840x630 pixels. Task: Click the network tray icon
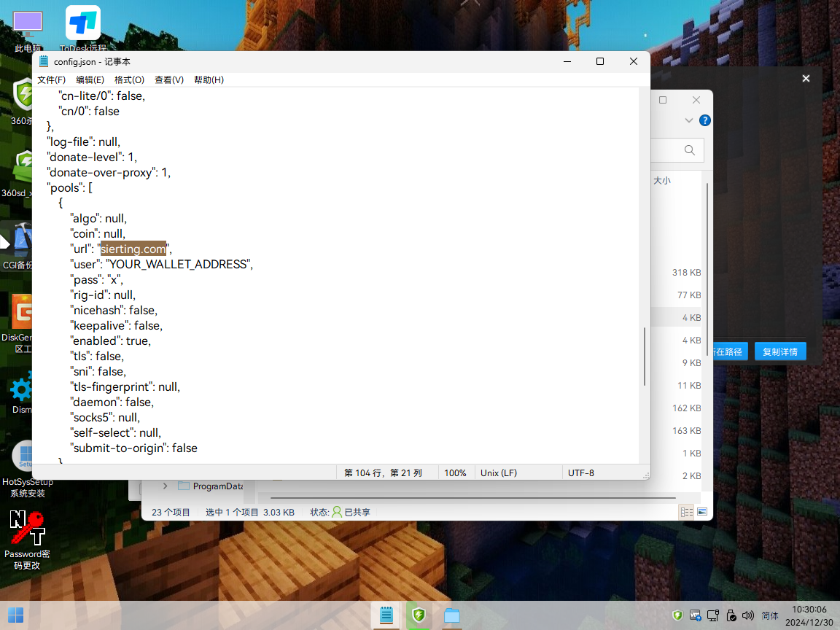[713, 615]
